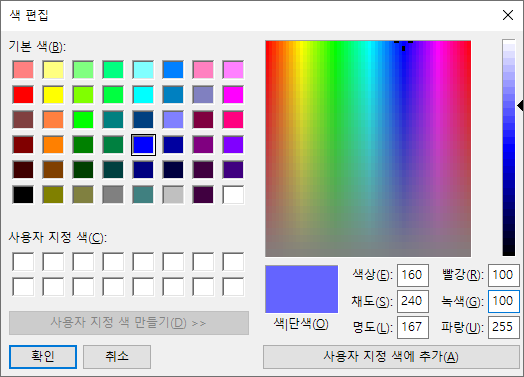Viewport: 524px width, 377px height.
Task: Close the 색 편집 dialog
Action: tap(508, 15)
